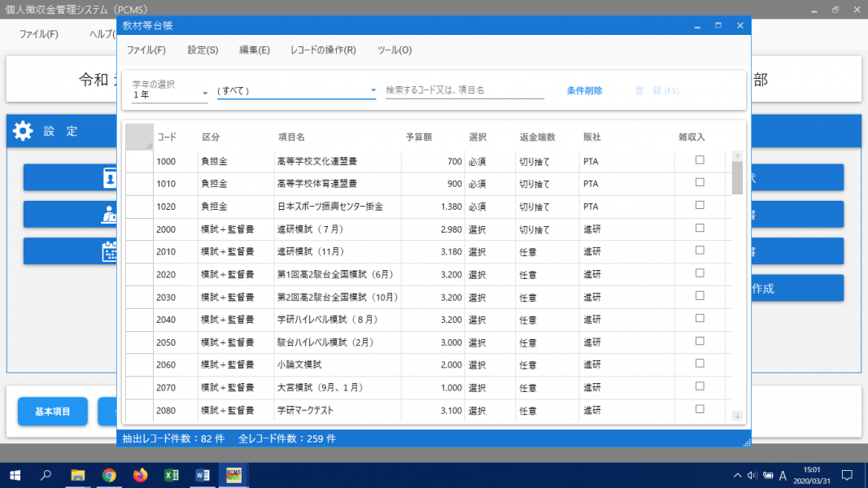Image resolution: width=868 pixels, height=488 pixels.
Task: Click the settings gear icon in 設定 panel
Action: (23, 131)
